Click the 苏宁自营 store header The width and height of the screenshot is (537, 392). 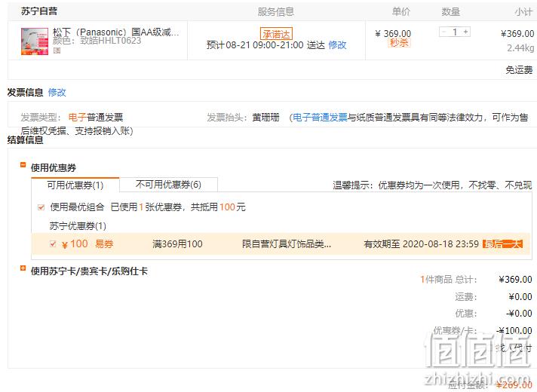[x=39, y=11]
